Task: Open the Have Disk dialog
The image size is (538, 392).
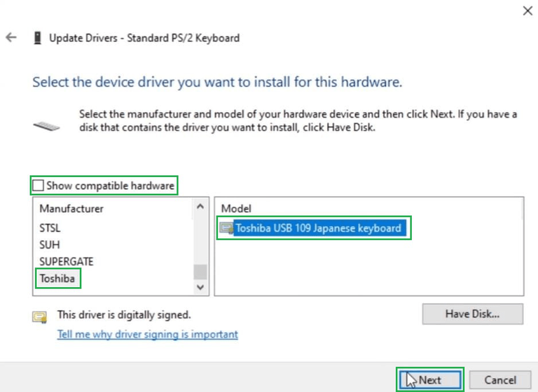Action: click(472, 314)
